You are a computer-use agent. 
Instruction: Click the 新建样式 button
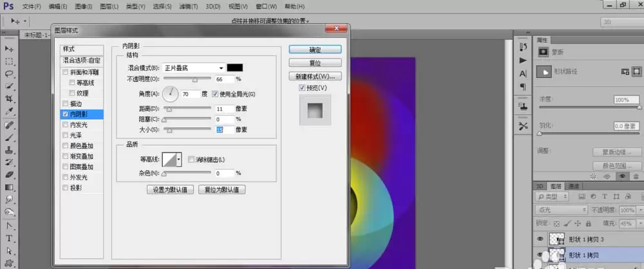pos(315,77)
